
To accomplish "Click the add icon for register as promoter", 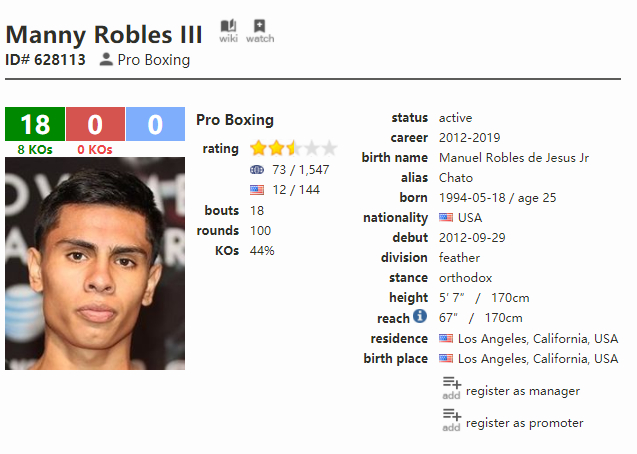I will point(451,418).
